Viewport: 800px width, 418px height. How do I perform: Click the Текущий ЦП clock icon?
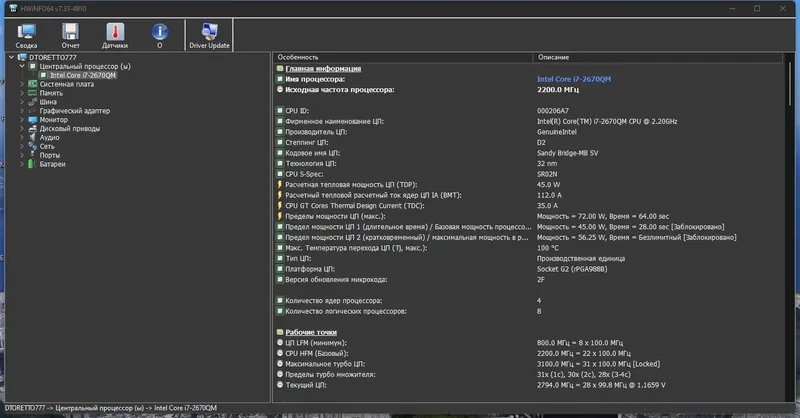point(280,385)
